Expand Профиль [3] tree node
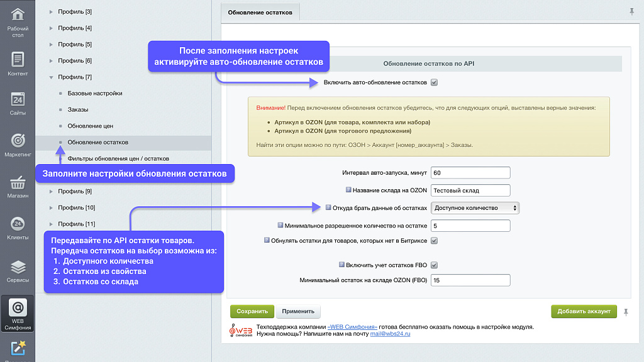 point(51,11)
